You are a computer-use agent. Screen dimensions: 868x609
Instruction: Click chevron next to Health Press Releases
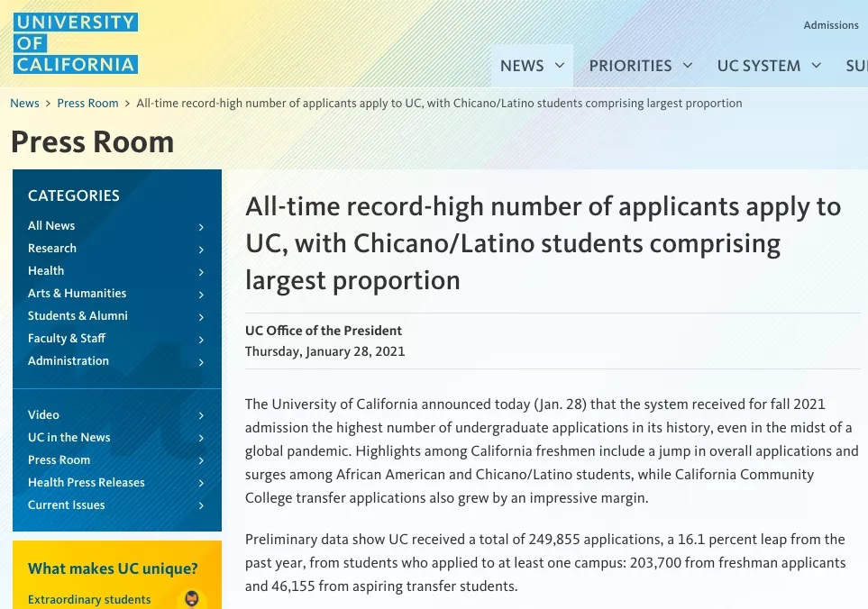(x=201, y=483)
